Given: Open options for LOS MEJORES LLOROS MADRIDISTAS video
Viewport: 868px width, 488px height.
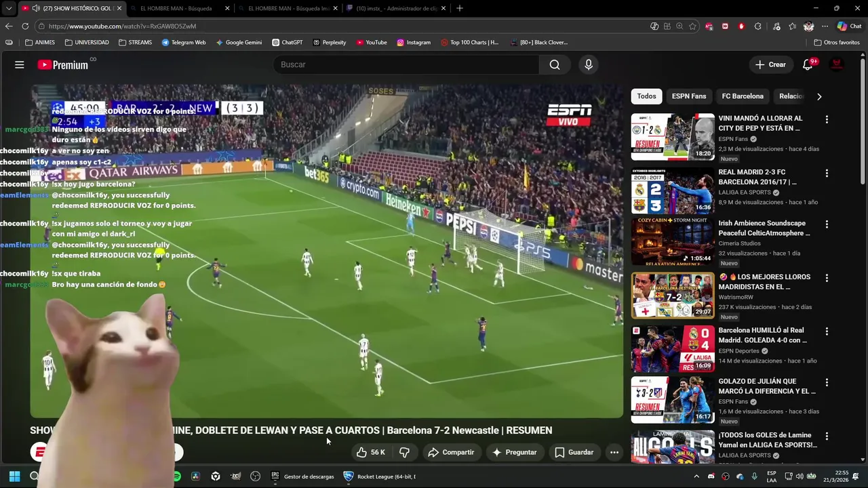Looking at the screenshot, I should coord(827,278).
